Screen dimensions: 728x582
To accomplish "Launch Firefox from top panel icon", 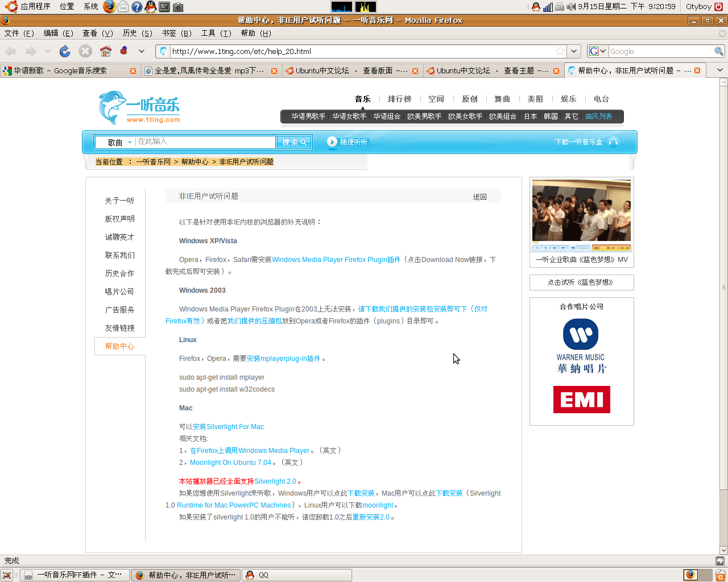I will pos(109,7).
